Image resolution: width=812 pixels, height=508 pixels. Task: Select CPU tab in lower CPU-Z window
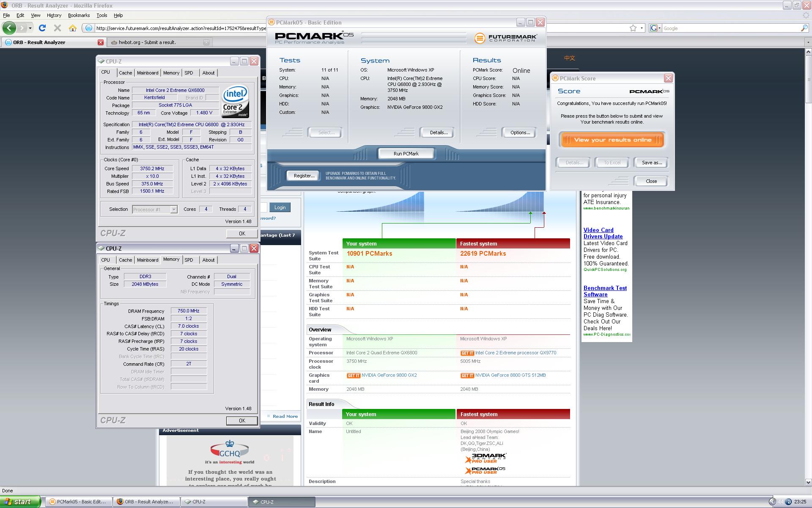[106, 260]
